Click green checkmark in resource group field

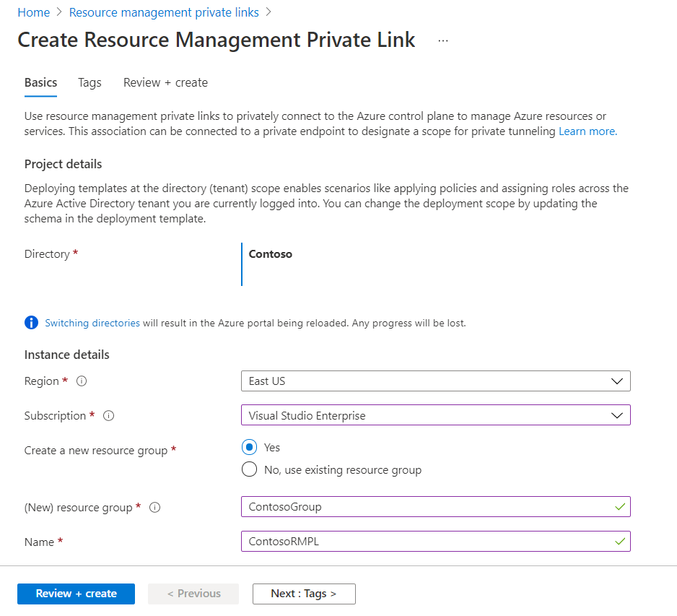619,507
